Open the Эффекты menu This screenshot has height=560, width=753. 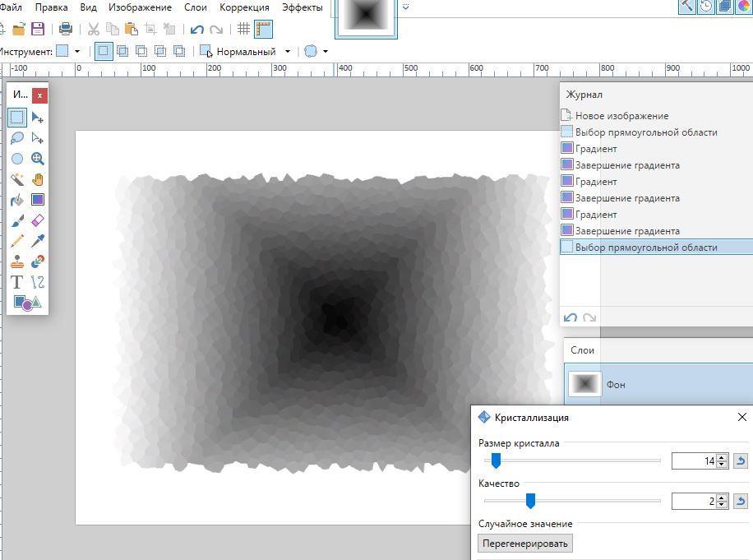pos(302,7)
